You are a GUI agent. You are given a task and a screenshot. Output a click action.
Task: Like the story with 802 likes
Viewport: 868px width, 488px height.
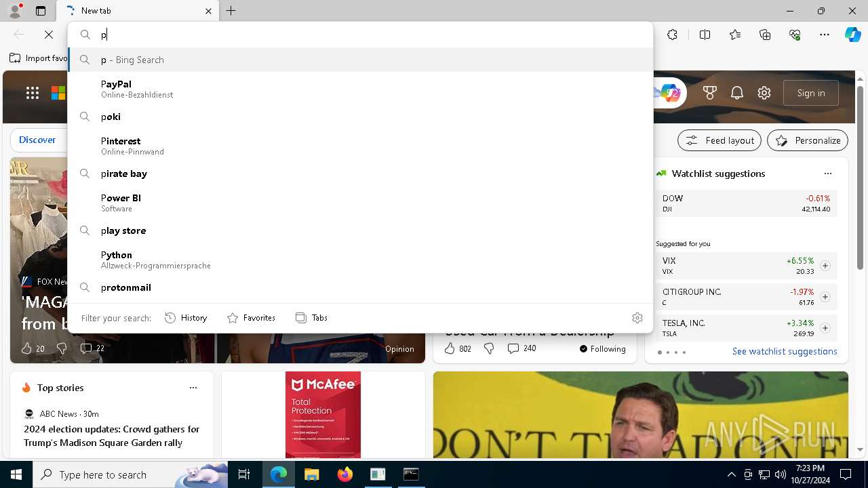pos(458,348)
